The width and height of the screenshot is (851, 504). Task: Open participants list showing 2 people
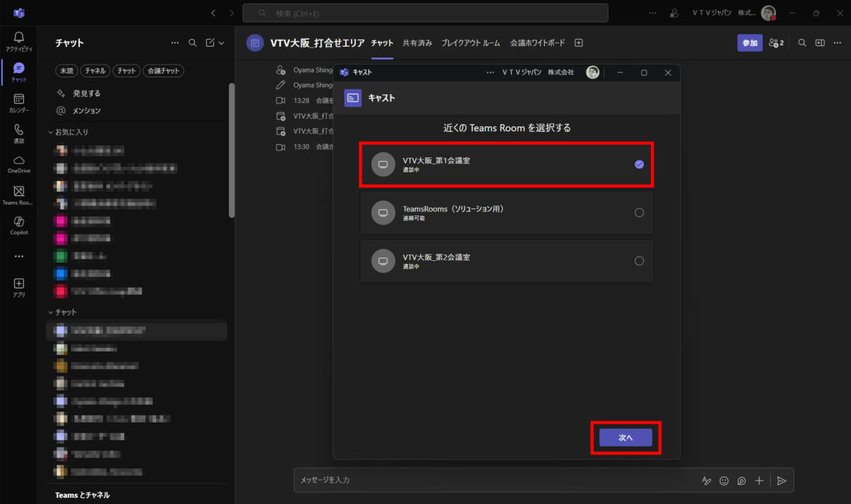pos(777,43)
